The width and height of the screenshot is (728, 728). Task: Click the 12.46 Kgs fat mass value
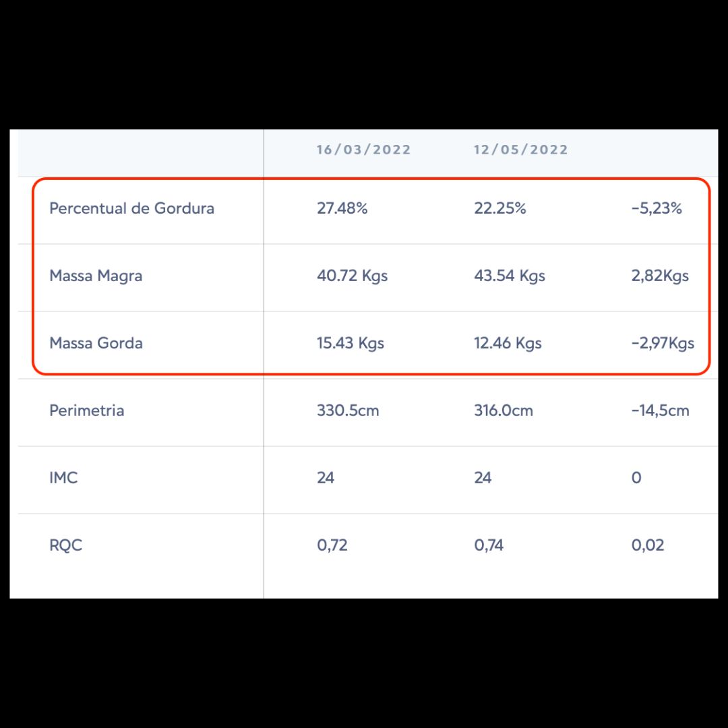point(508,343)
